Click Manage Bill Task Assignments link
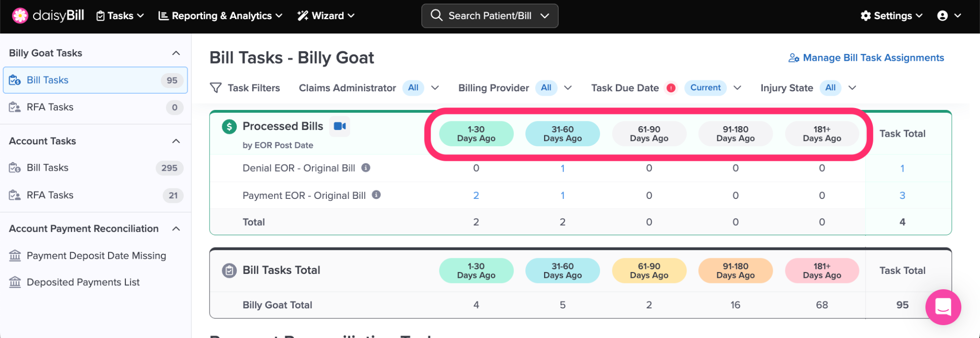 pyautogui.click(x=866, y=58)
